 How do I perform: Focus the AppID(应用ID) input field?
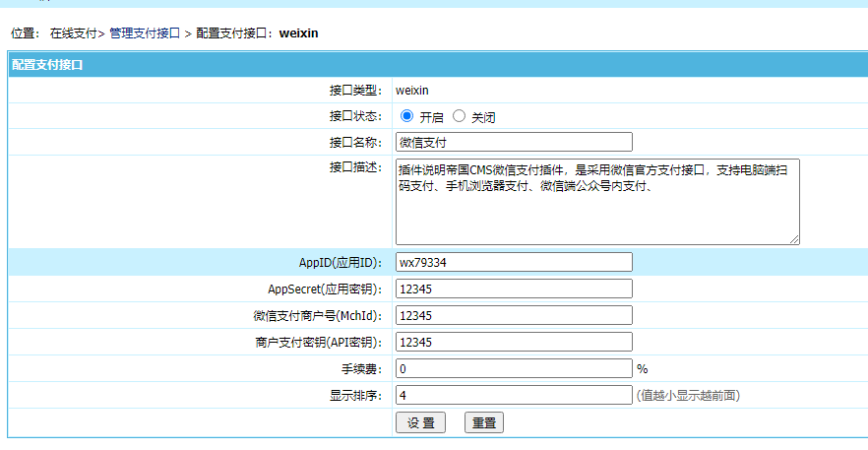click(x=513, y=262)
